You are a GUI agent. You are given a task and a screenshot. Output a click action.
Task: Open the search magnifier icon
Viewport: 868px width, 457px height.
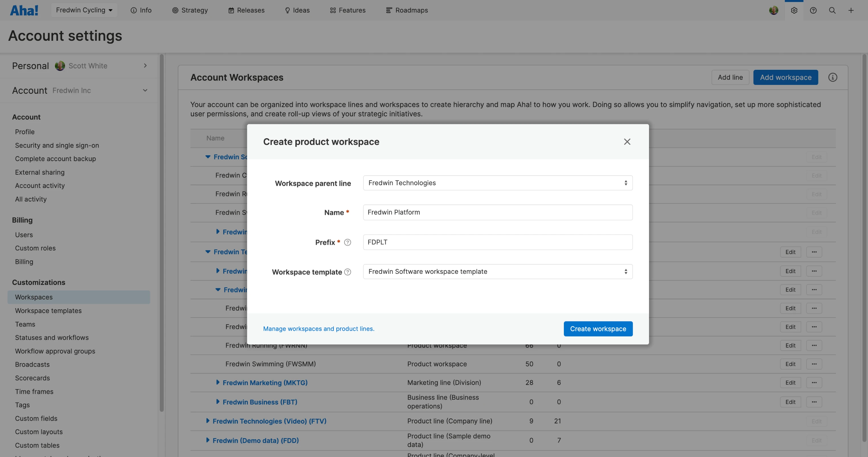click(832, 10)
